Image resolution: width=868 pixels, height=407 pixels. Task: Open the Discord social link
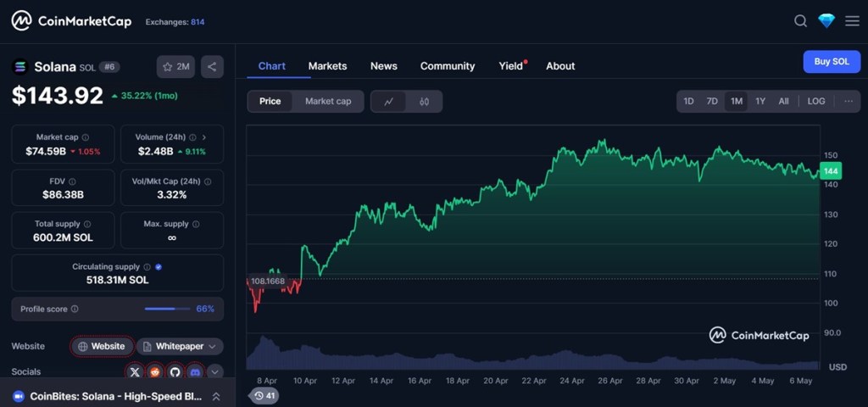[195, 372]
